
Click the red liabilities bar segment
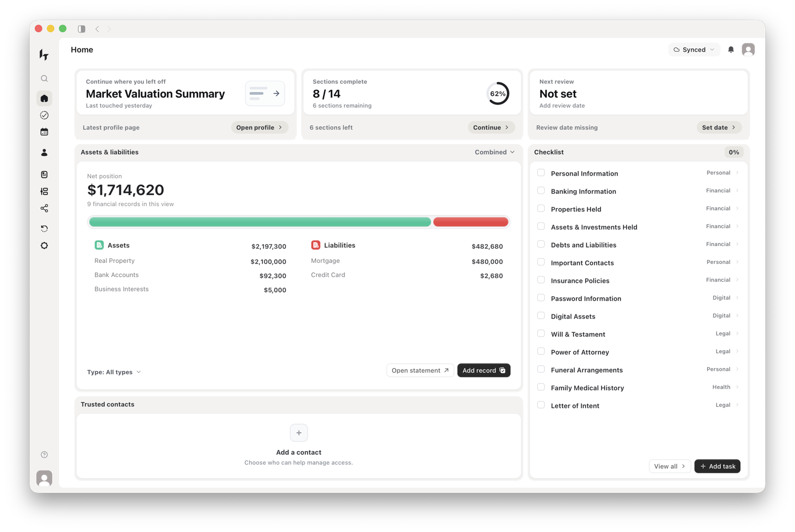(x=471, y=222)
